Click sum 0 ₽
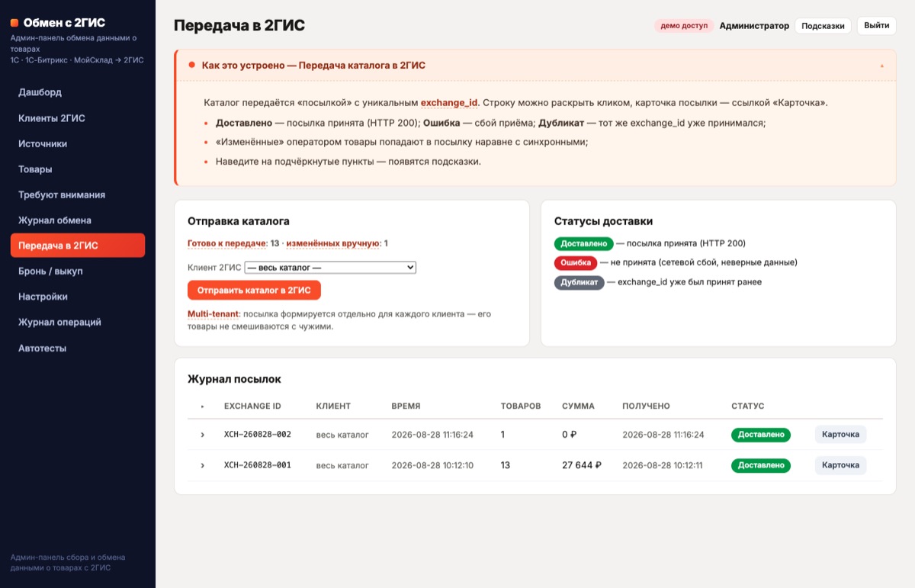This screenshot has height=588, width=915. point(569,435)
